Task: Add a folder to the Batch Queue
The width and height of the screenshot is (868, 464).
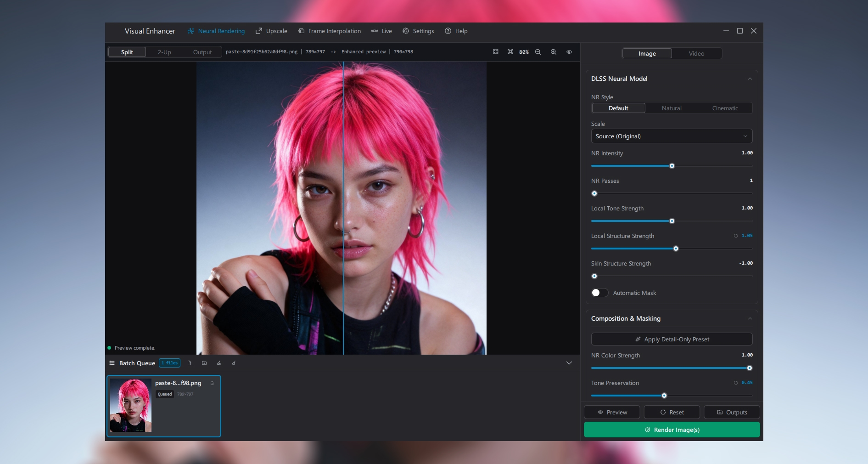Action: pos(204,363)
